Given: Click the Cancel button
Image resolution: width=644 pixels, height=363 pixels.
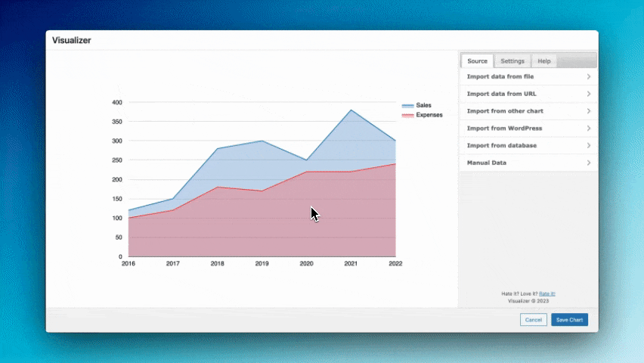Looking at the screenshot, I should (533, 320).
